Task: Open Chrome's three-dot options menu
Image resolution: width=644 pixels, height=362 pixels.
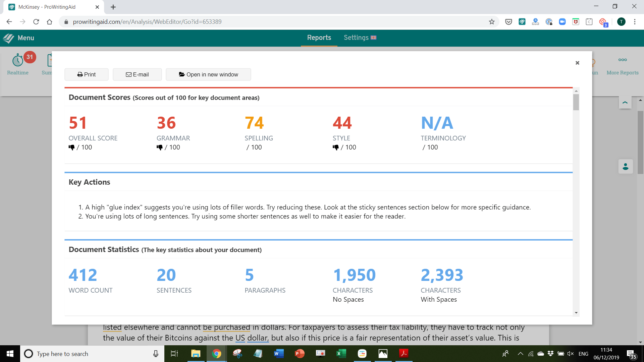Action: tap(635, 21)
